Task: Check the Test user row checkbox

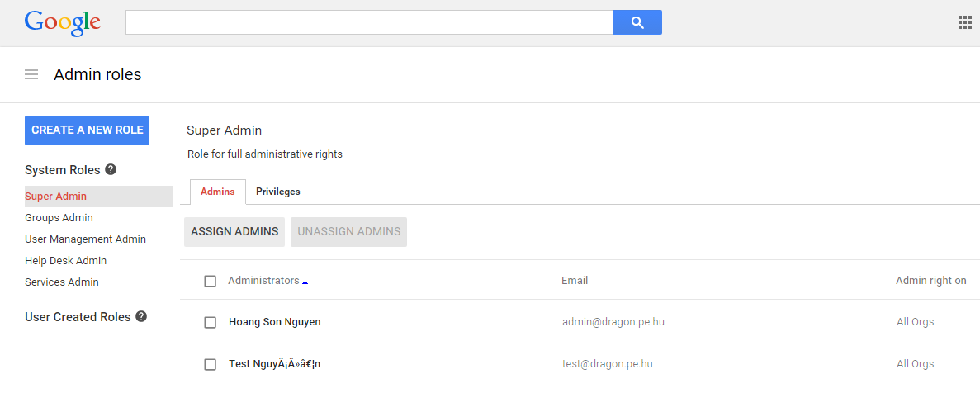Action: click(211, 364)
